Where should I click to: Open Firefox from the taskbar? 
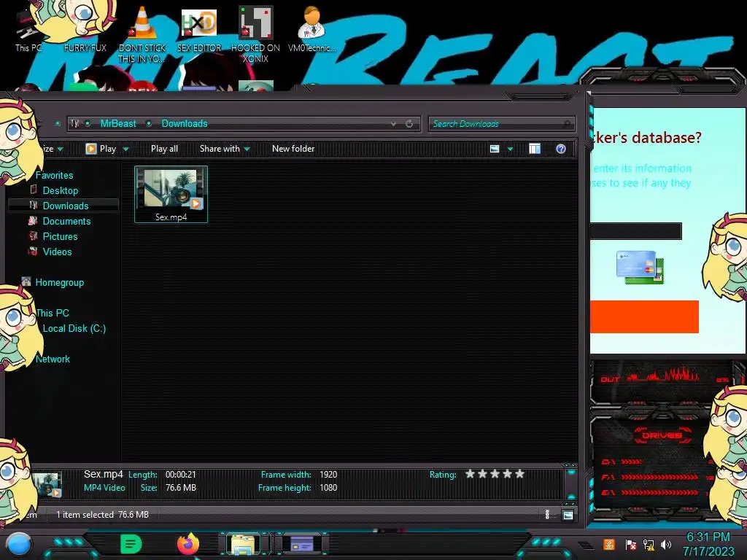coord(188,544)
